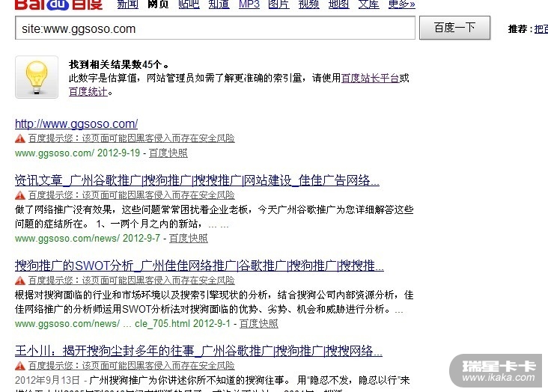Click the green URL www.ggsoso.com/ 2012-9-19
This screenshot has width=548, height=392.
[77, 153]
